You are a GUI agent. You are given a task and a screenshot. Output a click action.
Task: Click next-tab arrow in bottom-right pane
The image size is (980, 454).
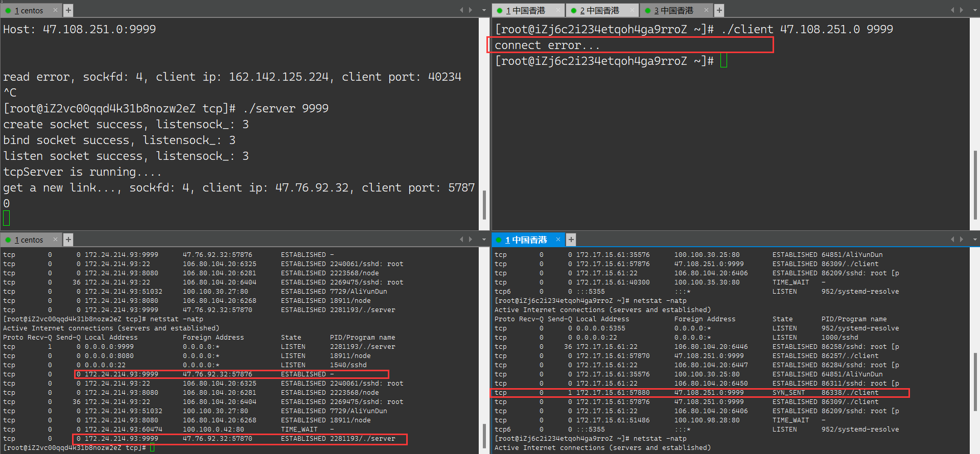point(962,240)
